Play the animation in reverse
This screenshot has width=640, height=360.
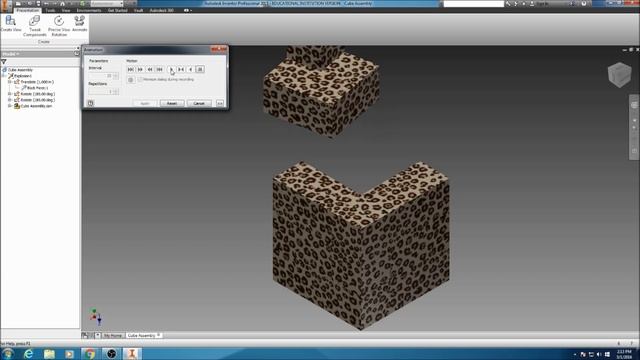(190, 69)
